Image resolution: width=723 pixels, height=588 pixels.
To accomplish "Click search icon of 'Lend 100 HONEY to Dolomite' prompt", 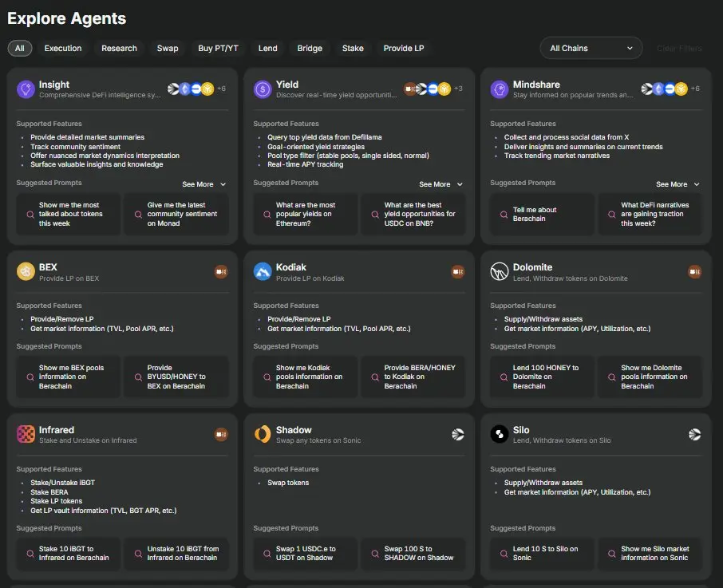I will [x=504, y=377].
